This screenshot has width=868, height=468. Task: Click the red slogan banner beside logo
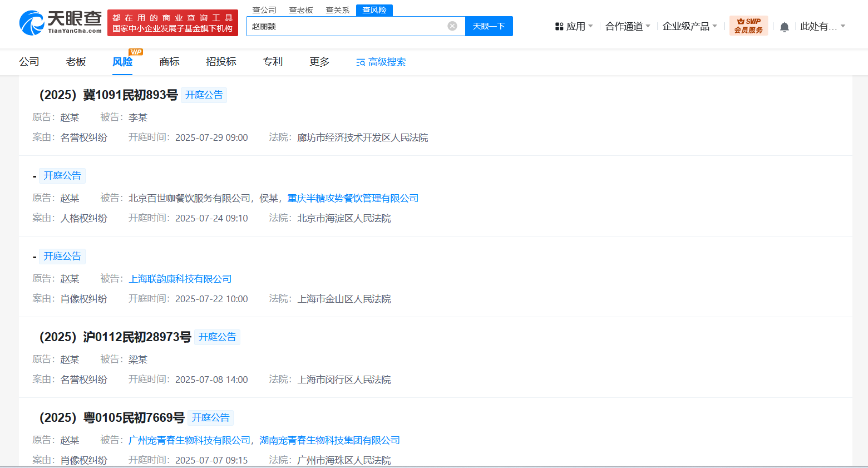point(172,23)
